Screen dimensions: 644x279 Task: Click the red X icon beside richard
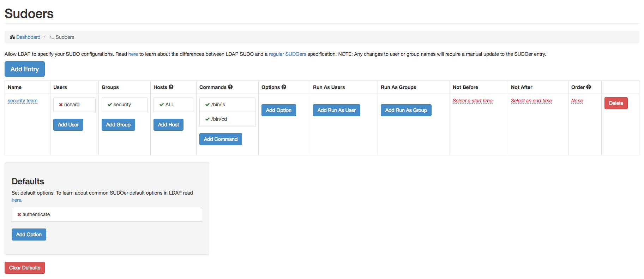61,105
